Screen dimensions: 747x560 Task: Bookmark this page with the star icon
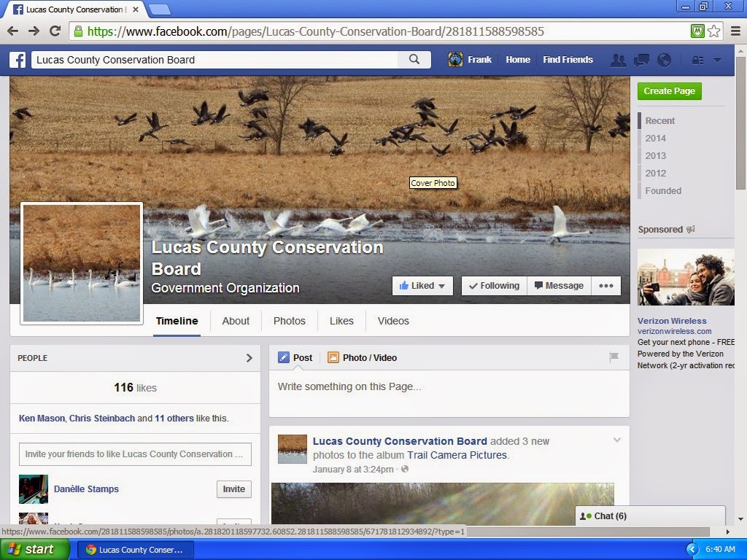[713, 31]
